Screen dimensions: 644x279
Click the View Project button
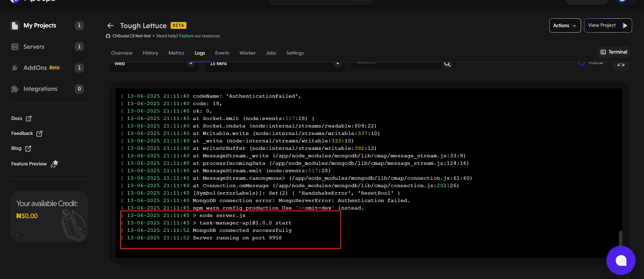(x=608, y=25)
